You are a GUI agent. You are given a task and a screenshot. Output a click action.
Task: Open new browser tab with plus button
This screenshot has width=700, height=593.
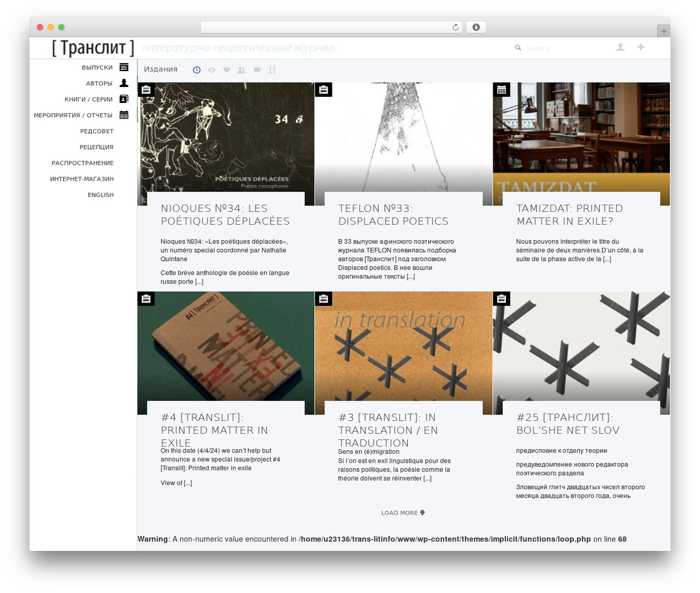click(664, 31)
